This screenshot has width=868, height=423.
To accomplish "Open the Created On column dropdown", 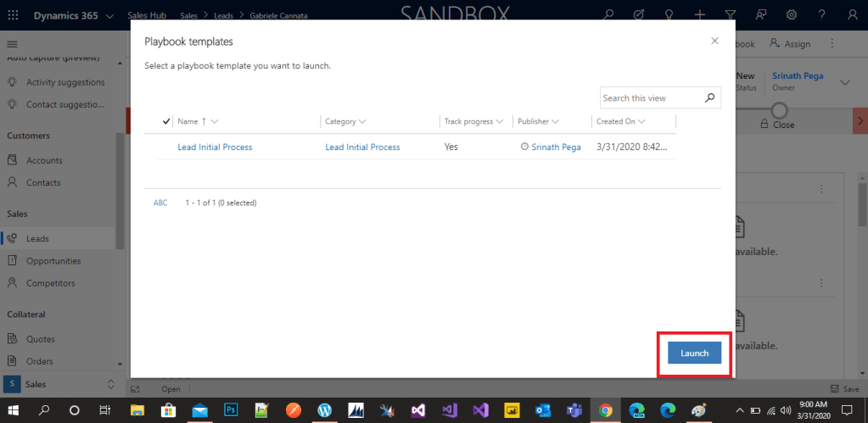I will click(641, 122).
